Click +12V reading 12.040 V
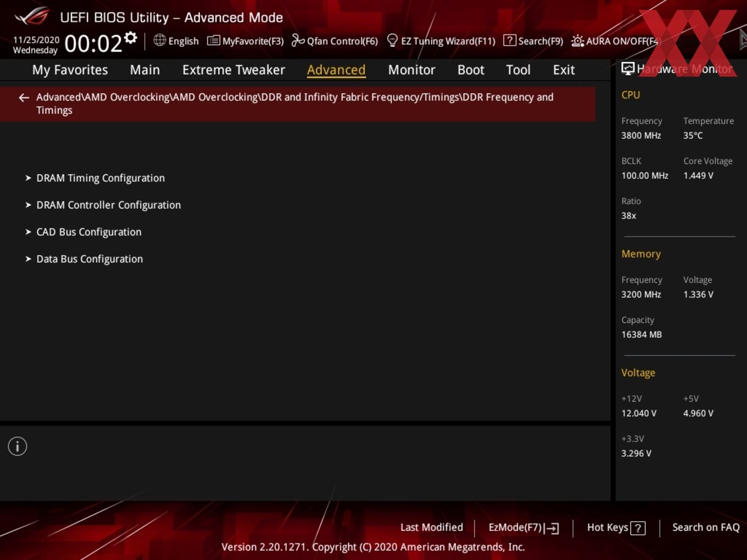 [639, 413]
